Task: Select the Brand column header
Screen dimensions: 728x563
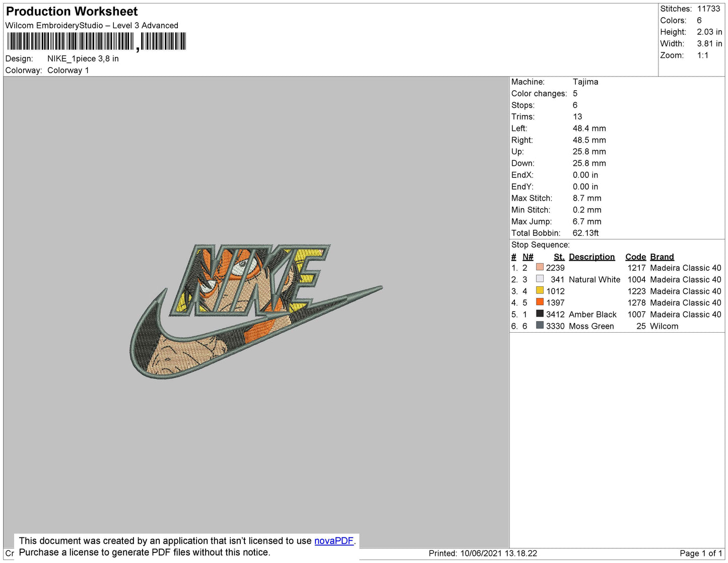Action: 661,257
